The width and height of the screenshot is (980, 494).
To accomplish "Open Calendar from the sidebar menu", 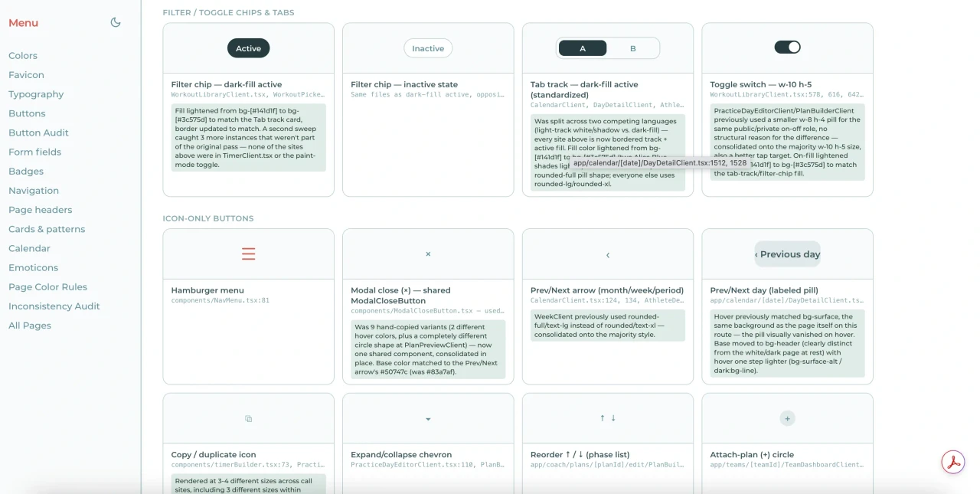I will pos(29,248).
